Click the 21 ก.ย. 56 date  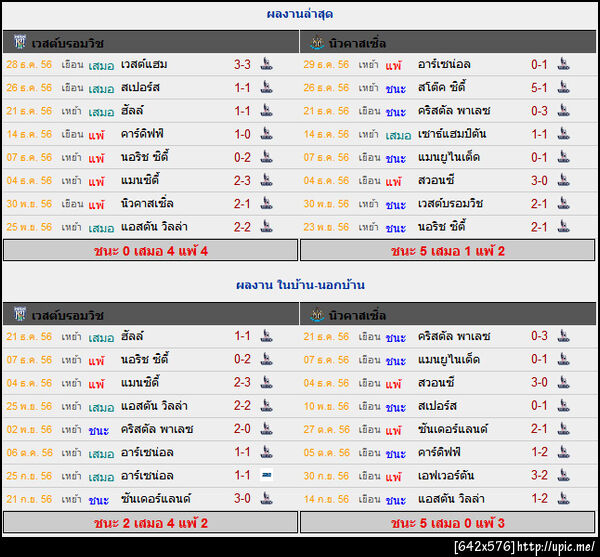29,499
